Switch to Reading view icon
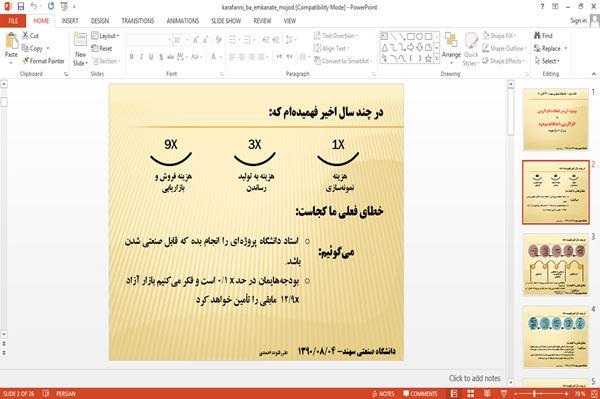 487,394
